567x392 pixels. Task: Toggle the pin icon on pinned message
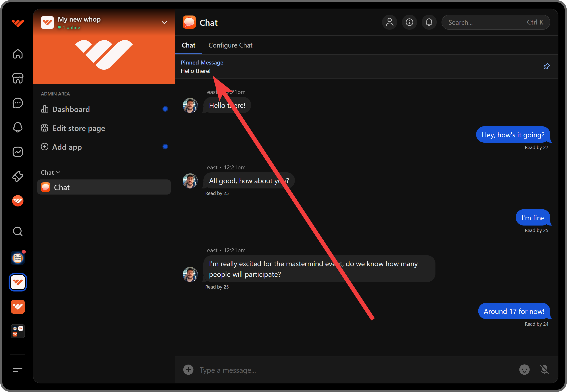546,66
